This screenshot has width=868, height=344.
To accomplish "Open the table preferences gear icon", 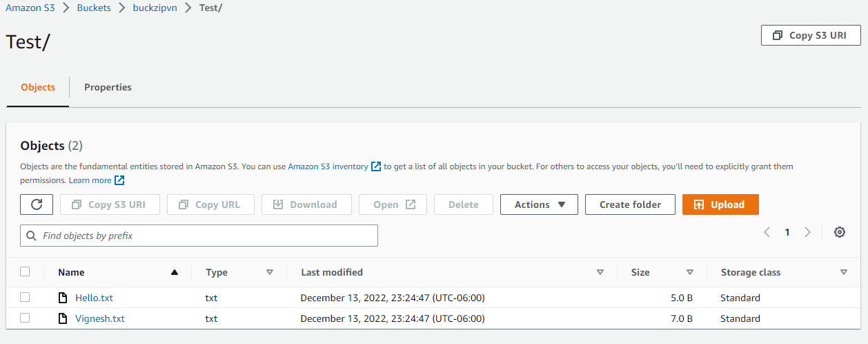I will pyautogui.click(x=840, y=232).
